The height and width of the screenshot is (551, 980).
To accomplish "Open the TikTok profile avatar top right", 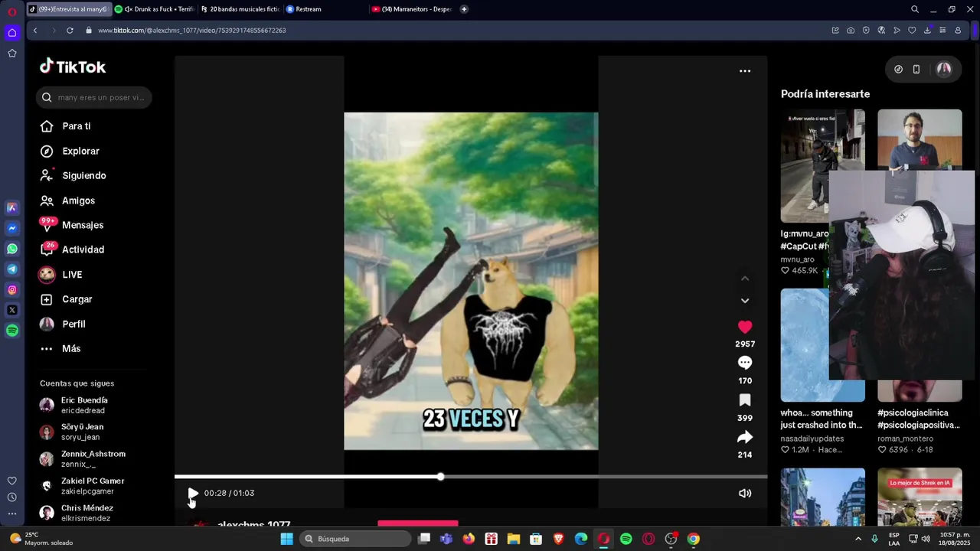I will 944,70.
